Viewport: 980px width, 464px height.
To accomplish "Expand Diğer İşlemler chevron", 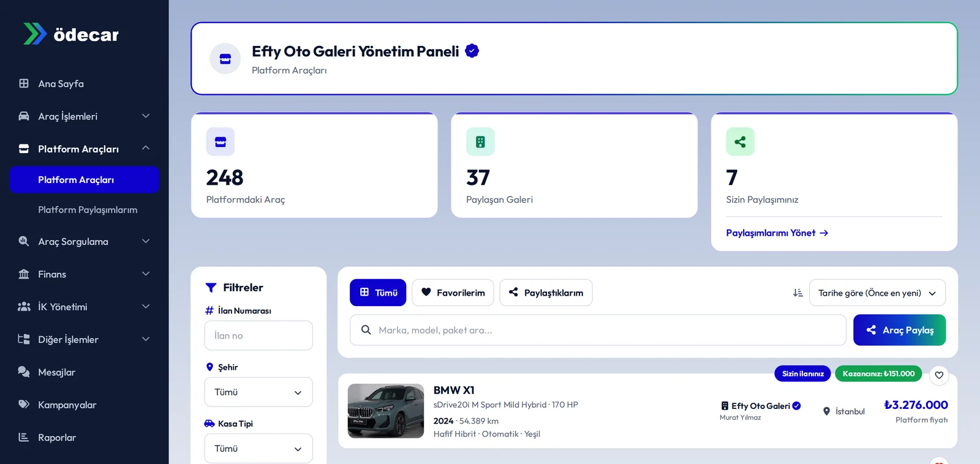I will 146,339.
